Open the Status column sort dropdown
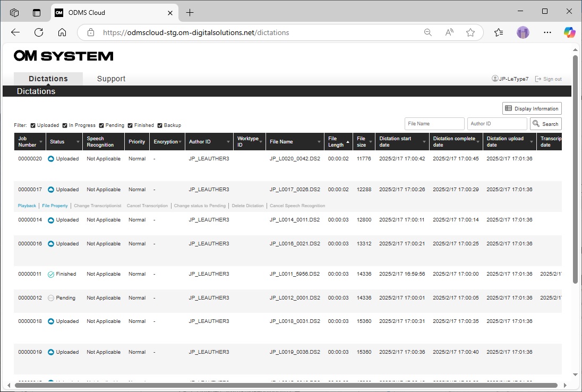 click(x=79, y=142)
